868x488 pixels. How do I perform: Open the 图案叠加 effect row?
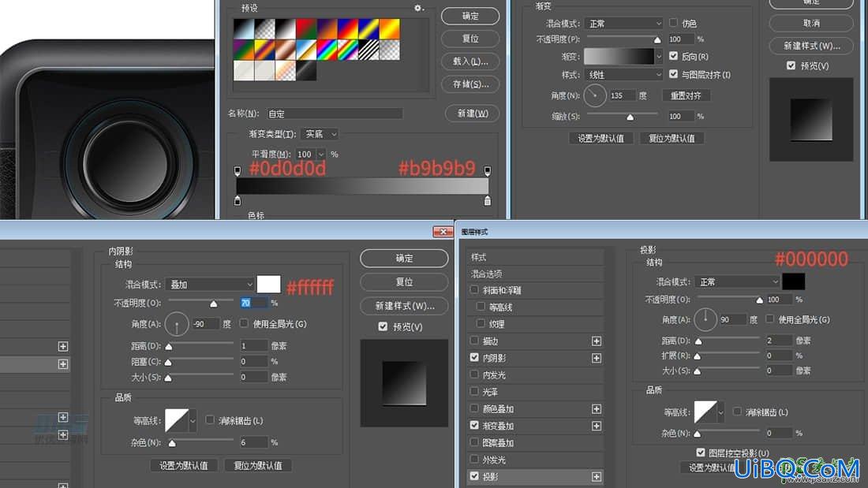coord(535,442)
